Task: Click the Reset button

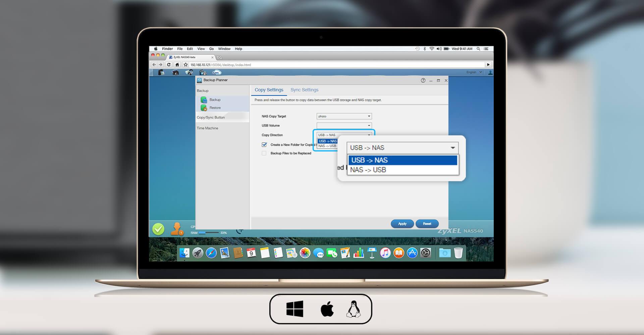Action: (x=427, y=224)
